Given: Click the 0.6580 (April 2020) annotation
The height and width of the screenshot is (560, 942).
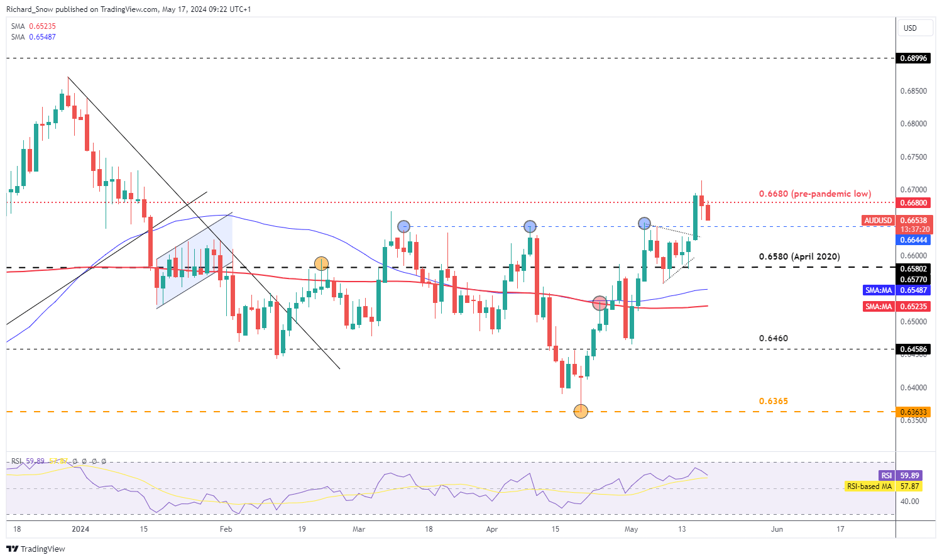Looking at the screenshot, I should point(799,256).
